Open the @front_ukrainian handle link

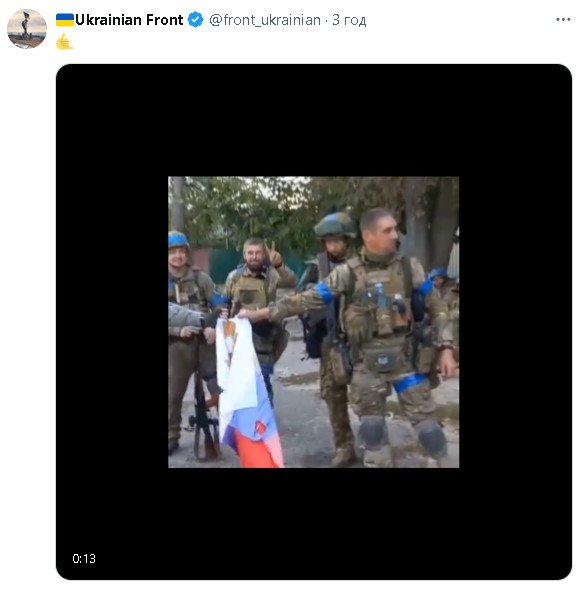tap(265, 20)
